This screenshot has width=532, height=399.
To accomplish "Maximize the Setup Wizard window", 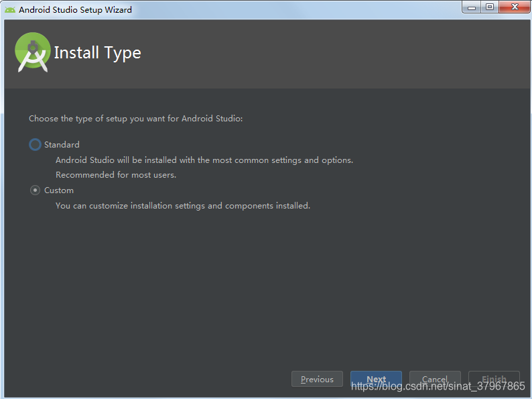I will tap(490, 7).
